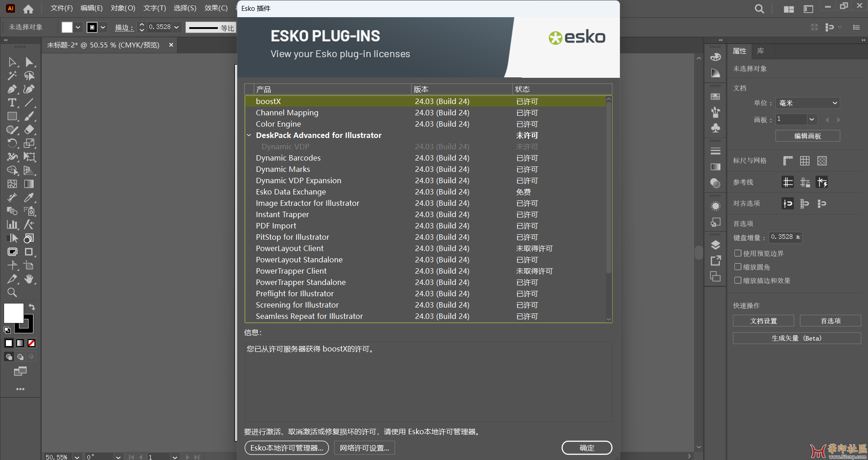Click 生成矢量 (Beta) button

click(x=797, y=338)
